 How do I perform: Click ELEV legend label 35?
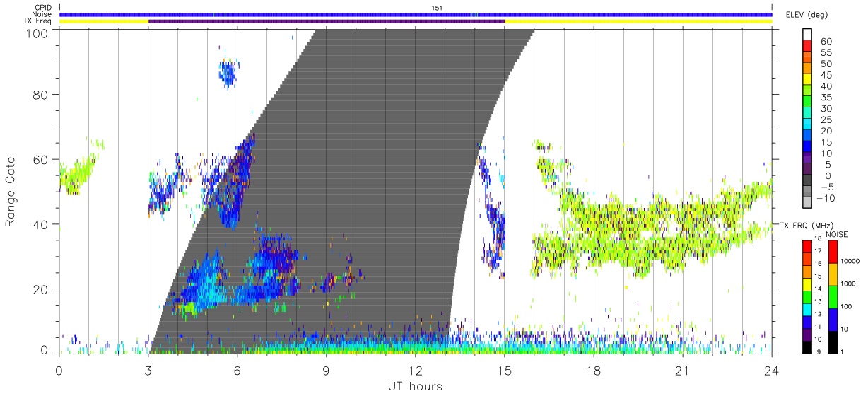coord(826,98)
